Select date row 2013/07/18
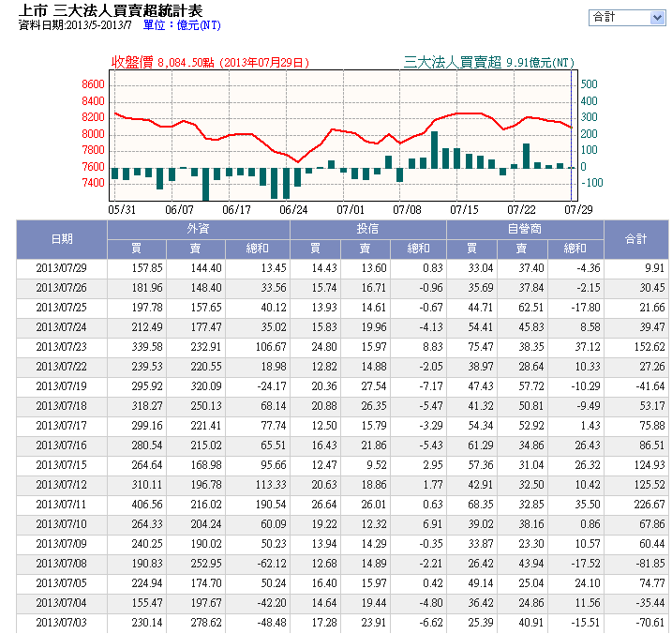The width and height of the screenshot is (672, 634). click(x=61, y=406)
